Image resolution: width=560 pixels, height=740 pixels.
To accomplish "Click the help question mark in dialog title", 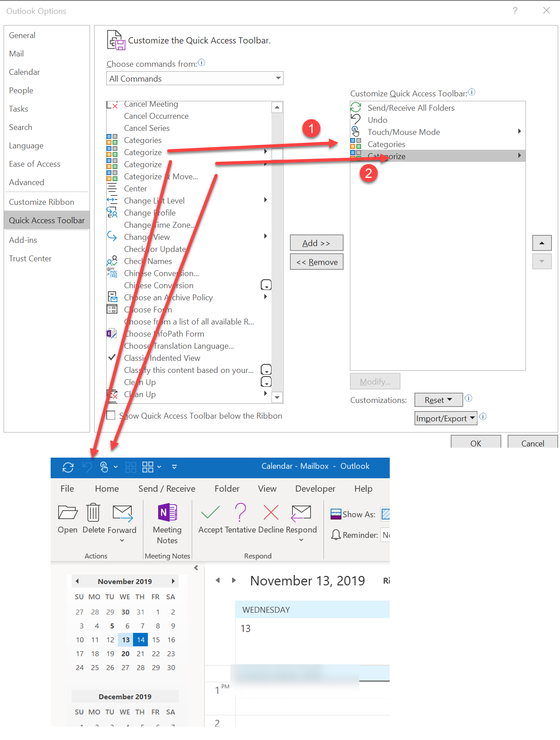I will click(515, 10).
